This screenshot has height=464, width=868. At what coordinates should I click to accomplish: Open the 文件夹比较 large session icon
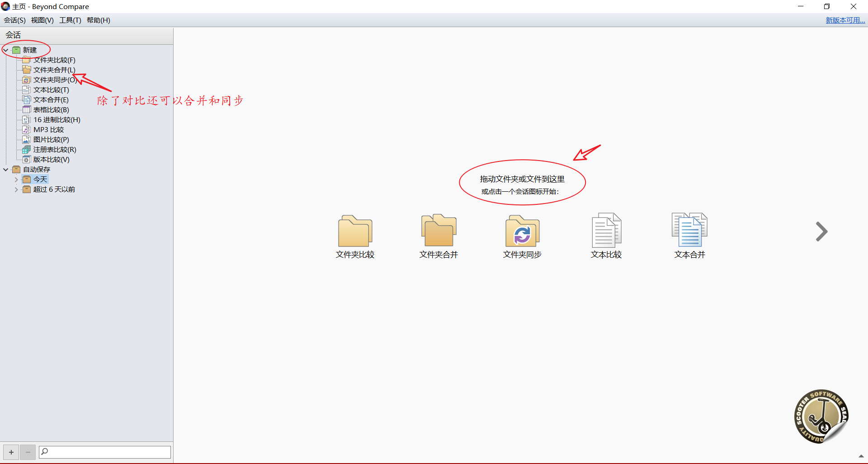355,231
